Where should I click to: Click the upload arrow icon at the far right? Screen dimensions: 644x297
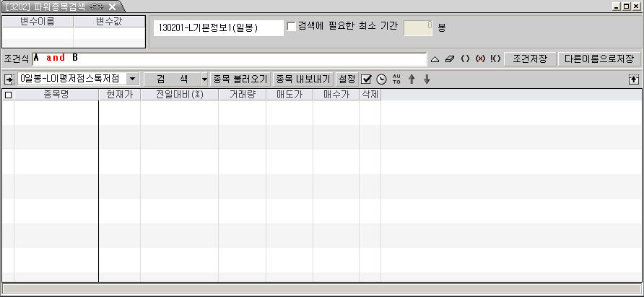click(634, 79)
